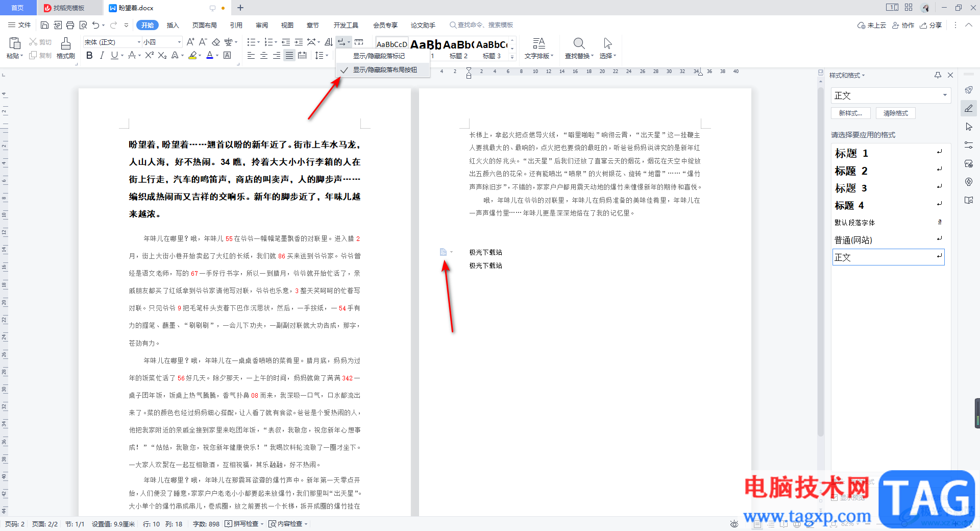980x531 pixels.
Task: Click the italic I icon
Action: 102,56
